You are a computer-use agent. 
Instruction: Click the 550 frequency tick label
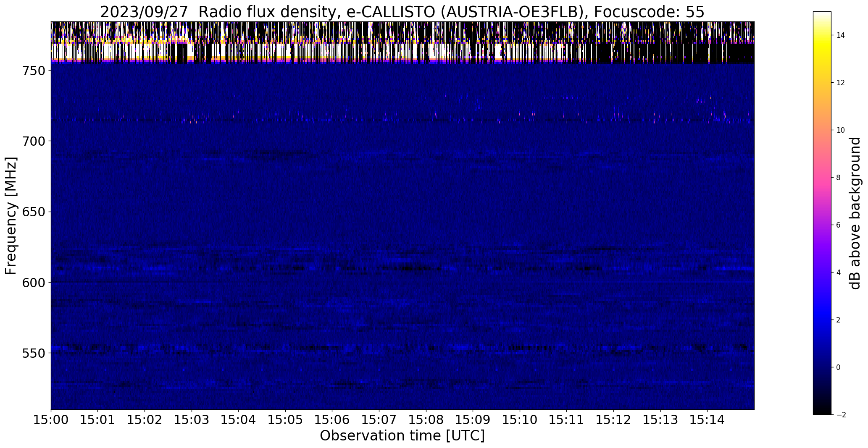point(34,353)
